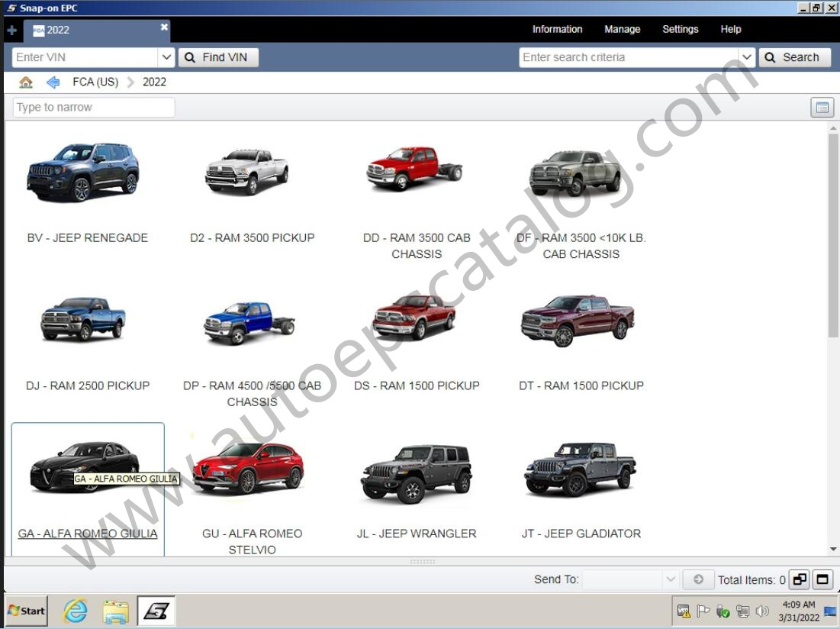Select the DT RAM 1500 Pickup image
Image resolution: width=840 pixels, height=629 pixels.
click(578, 321)
